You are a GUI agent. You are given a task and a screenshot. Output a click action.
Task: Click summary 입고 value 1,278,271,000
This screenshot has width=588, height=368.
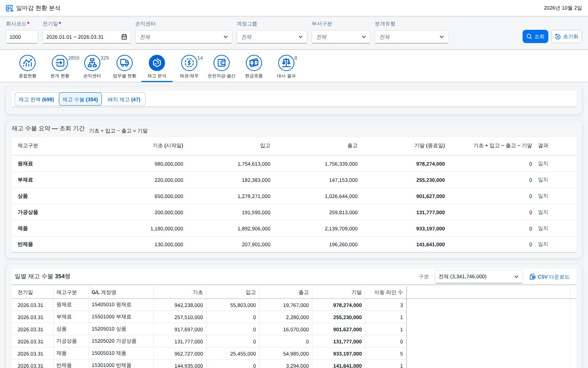254,196
